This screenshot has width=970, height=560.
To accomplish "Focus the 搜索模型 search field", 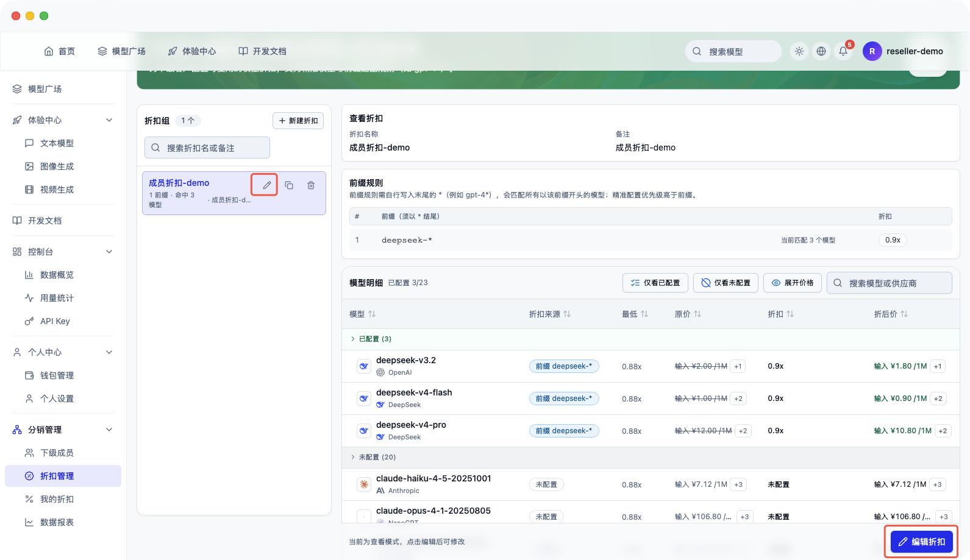I will coord(733,51).
